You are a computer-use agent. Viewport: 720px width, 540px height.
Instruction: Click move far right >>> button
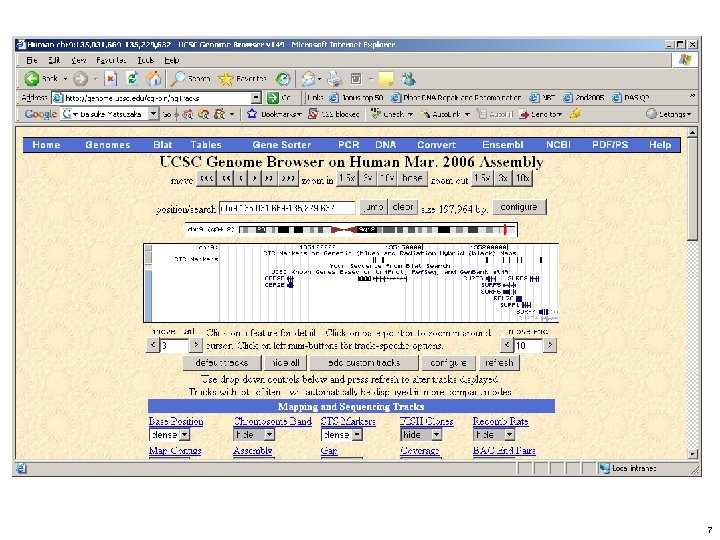[x=288, y=178]
